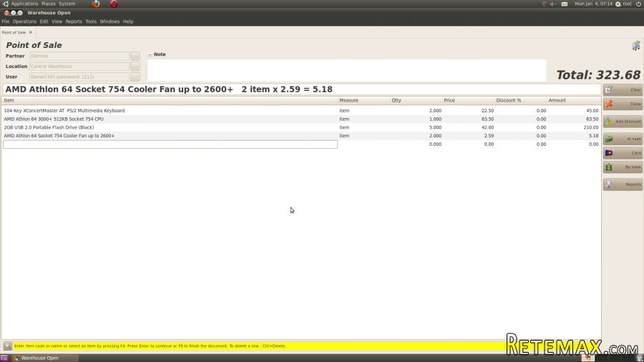Collapse the Note section
The width and height of the screenshot is (644, 362).
point(150,54)
